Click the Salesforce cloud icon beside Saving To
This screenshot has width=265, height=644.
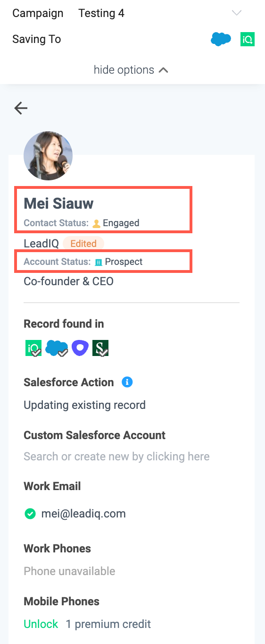point(221,39)
